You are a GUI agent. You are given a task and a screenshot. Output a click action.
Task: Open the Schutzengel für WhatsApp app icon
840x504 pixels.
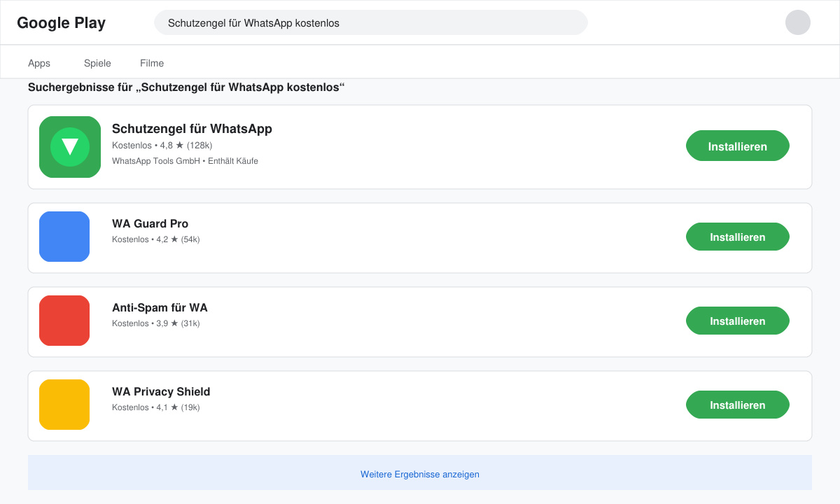(70, 147)
